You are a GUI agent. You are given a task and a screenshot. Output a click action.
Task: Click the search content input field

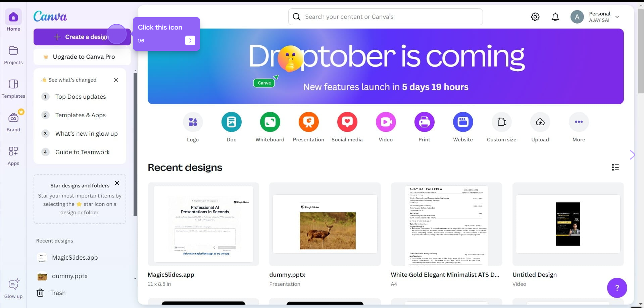pyautogui.click(x=385, y=17)
